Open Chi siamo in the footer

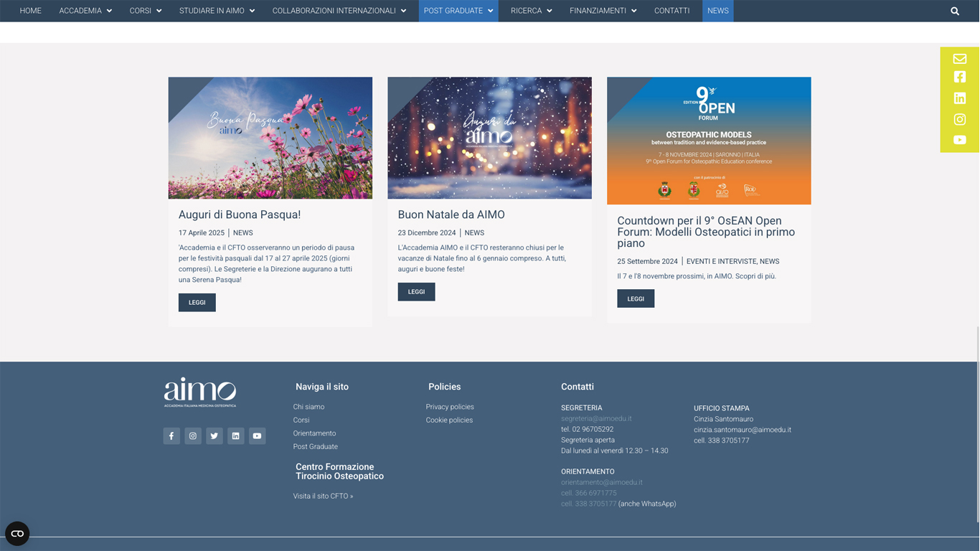308,407
